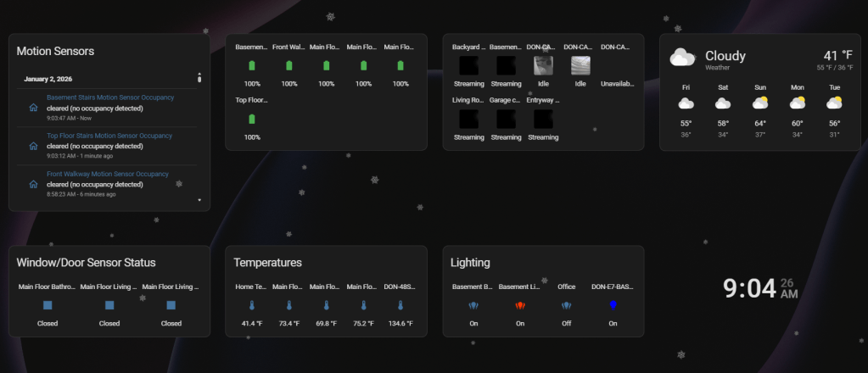The width and height of the screenshot is (868, 373).
Task: Open the Front Walkway battery level icon
Action: coord(289,65)
